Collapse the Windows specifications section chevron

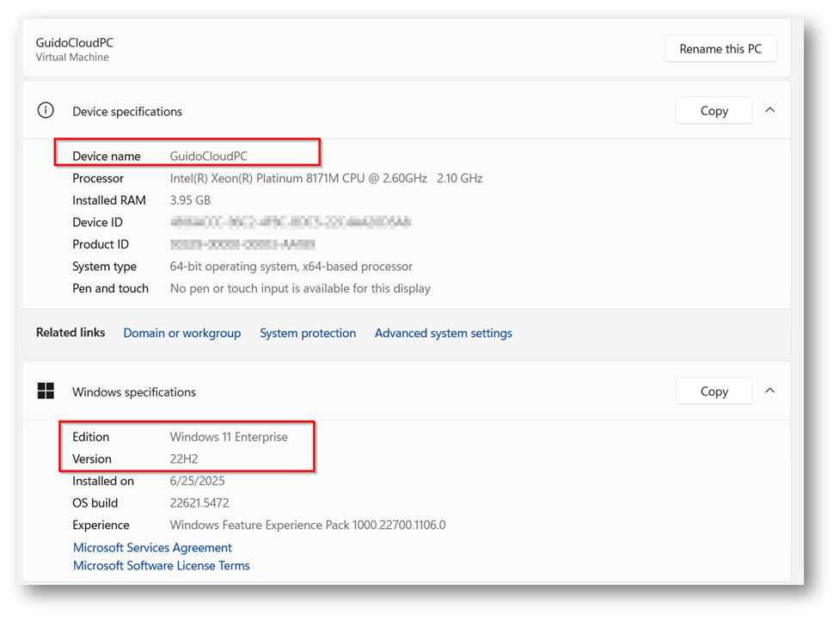pos(769,390)
